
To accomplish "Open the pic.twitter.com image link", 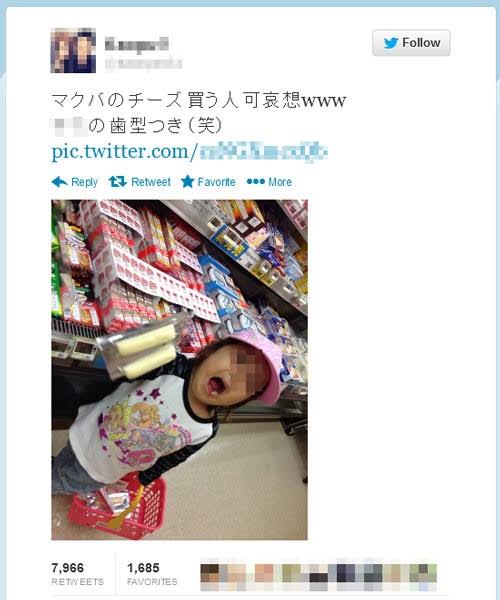I will pos(189,152).
